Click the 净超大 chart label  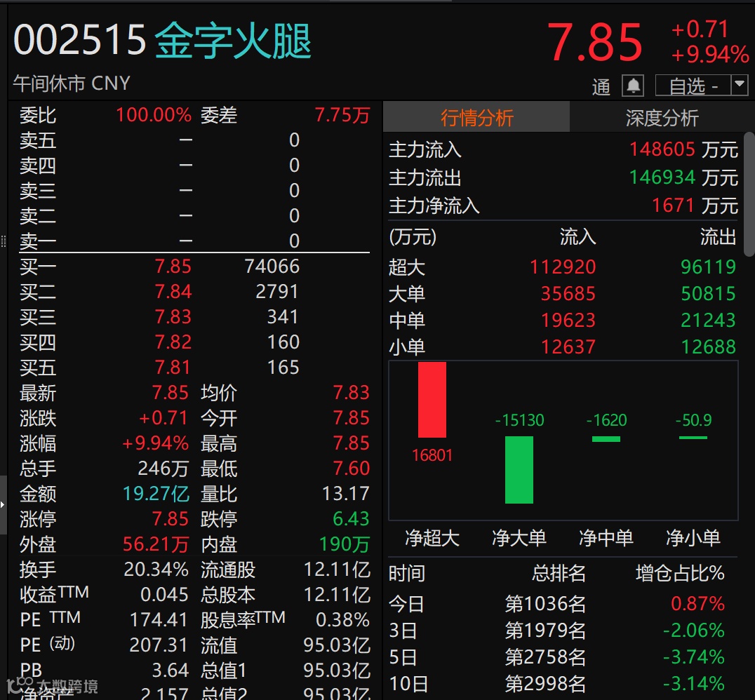(432, 538)
